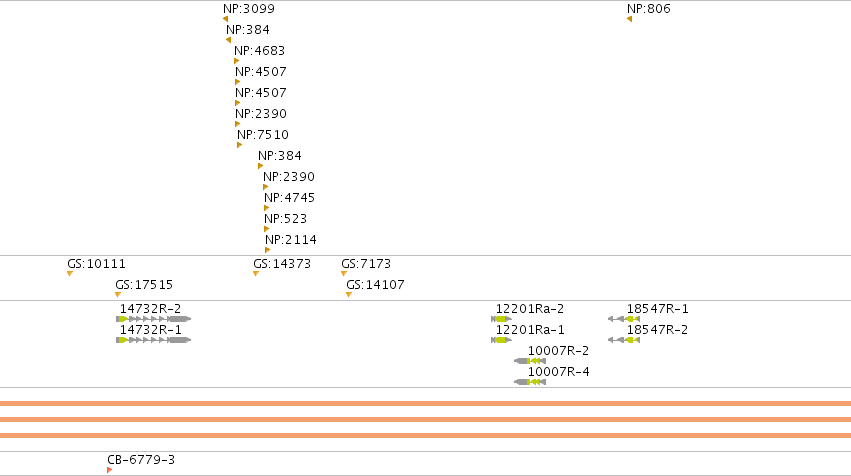Click the 14732R-1 text label

click(150, 330)
